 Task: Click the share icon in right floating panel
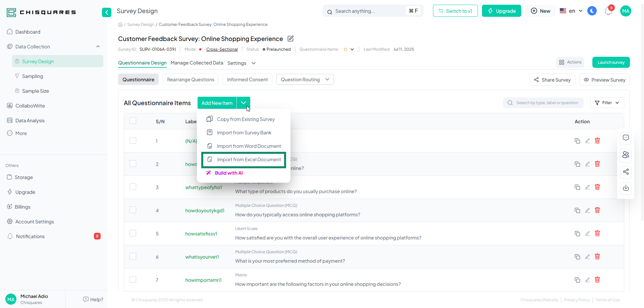tap(626, 172)
